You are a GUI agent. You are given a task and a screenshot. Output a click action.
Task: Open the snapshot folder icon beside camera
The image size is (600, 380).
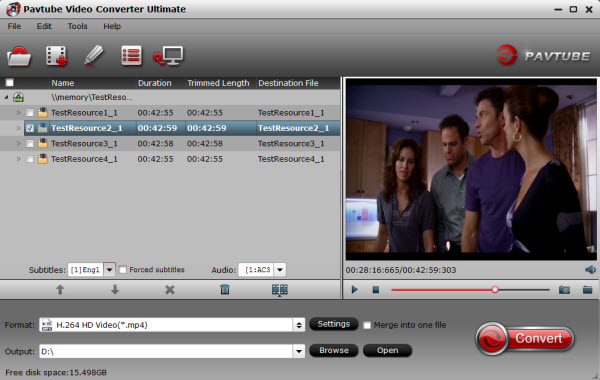tap(587, 290)
